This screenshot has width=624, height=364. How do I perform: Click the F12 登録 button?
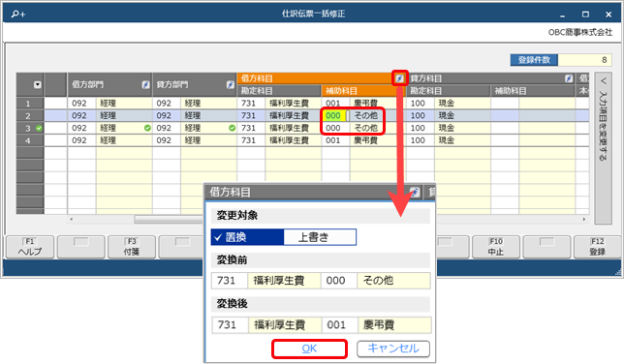coord(597,247)
